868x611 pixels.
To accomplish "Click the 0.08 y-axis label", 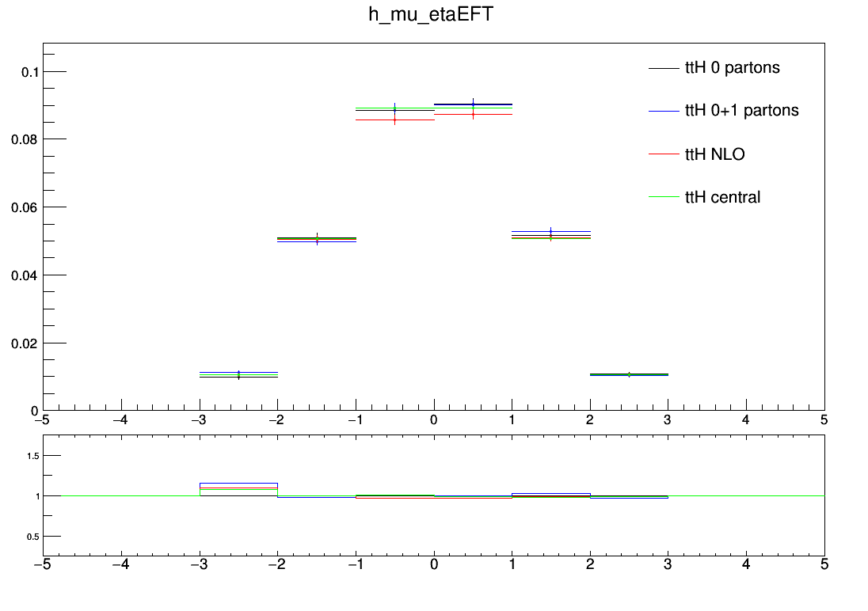I will (x=25, y=139).
